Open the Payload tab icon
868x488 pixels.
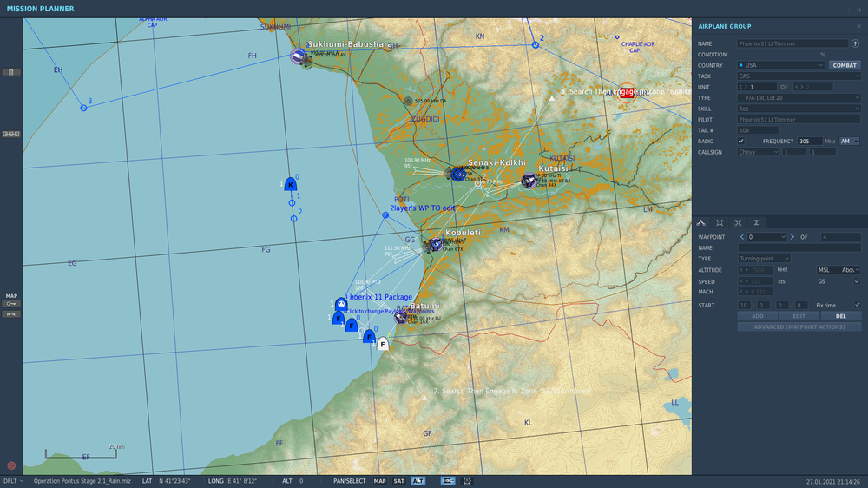click(720, 222)
